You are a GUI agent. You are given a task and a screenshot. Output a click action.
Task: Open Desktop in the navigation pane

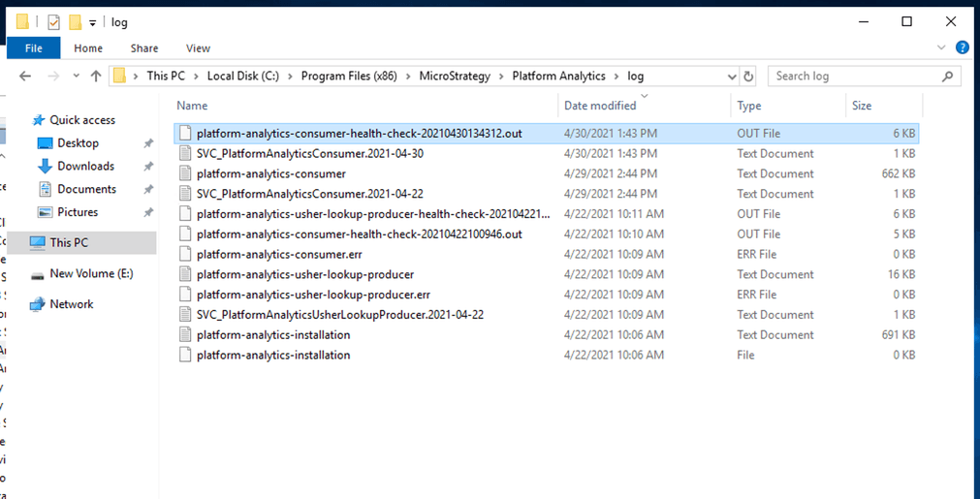coord(79,143)
